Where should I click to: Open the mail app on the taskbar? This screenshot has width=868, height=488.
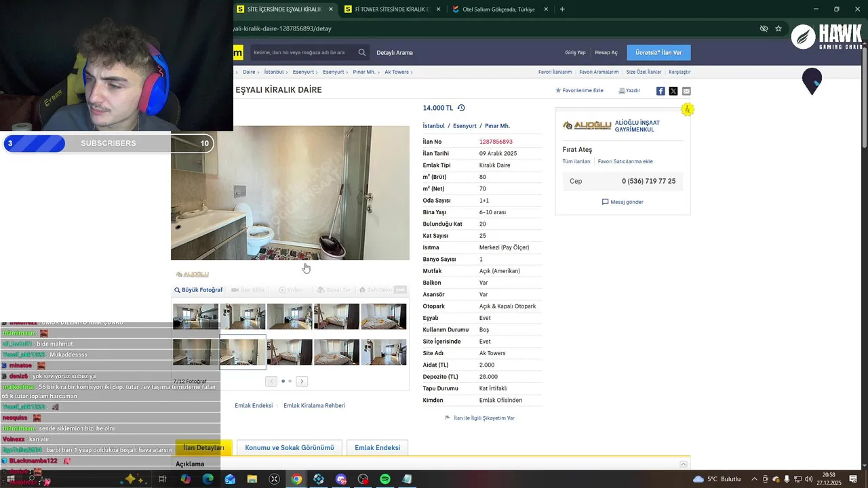point(230,479)
